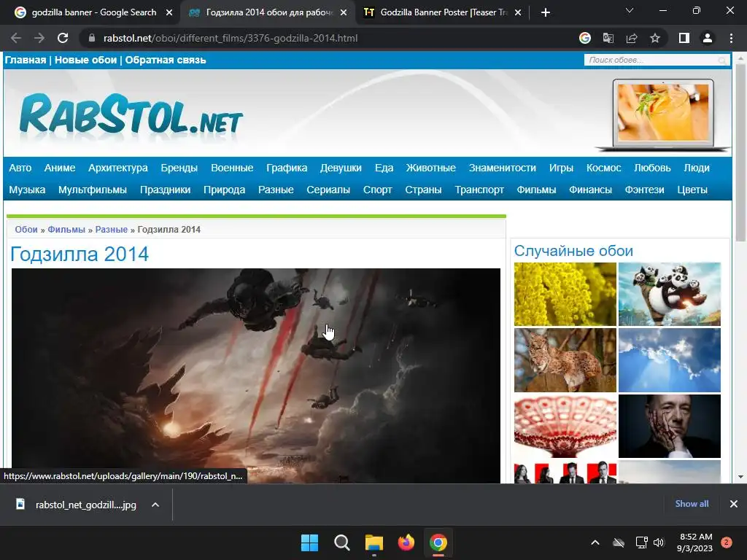Bookmark this page with the star icon
This screenshot has height=560, width=747.
(x=655, y=38)
